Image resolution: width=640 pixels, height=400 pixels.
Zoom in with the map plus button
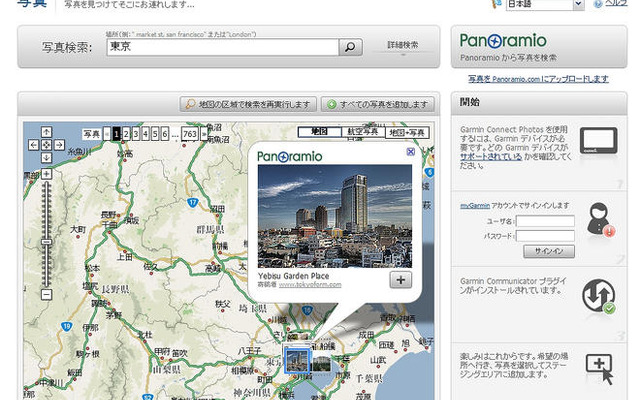pos(47,174)
